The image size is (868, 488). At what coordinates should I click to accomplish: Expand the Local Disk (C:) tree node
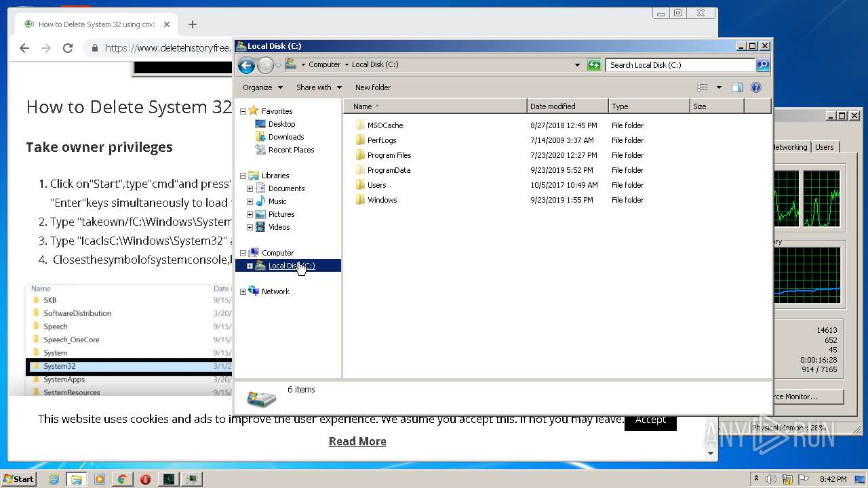click(x=250, y=266)
